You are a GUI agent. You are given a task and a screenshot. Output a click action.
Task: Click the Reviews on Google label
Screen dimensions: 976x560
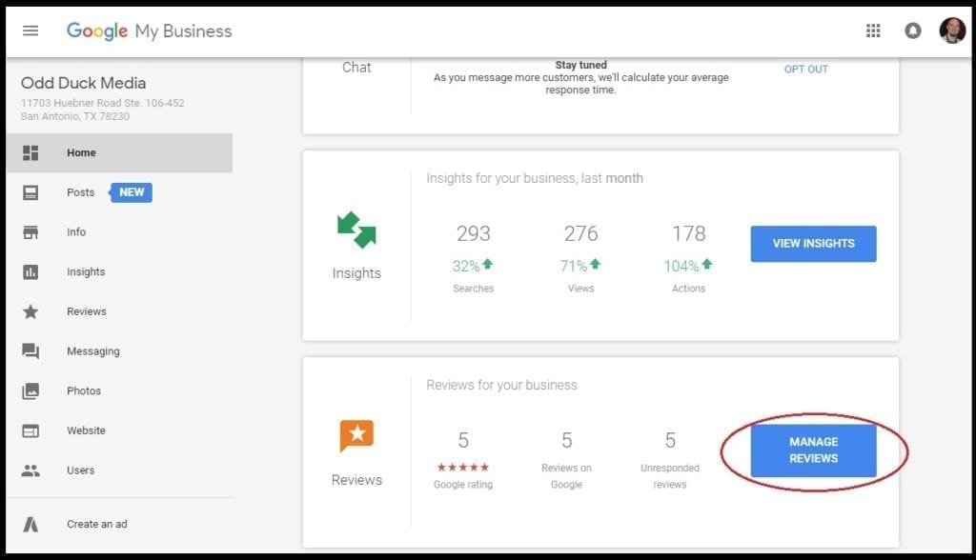(566, 476)
